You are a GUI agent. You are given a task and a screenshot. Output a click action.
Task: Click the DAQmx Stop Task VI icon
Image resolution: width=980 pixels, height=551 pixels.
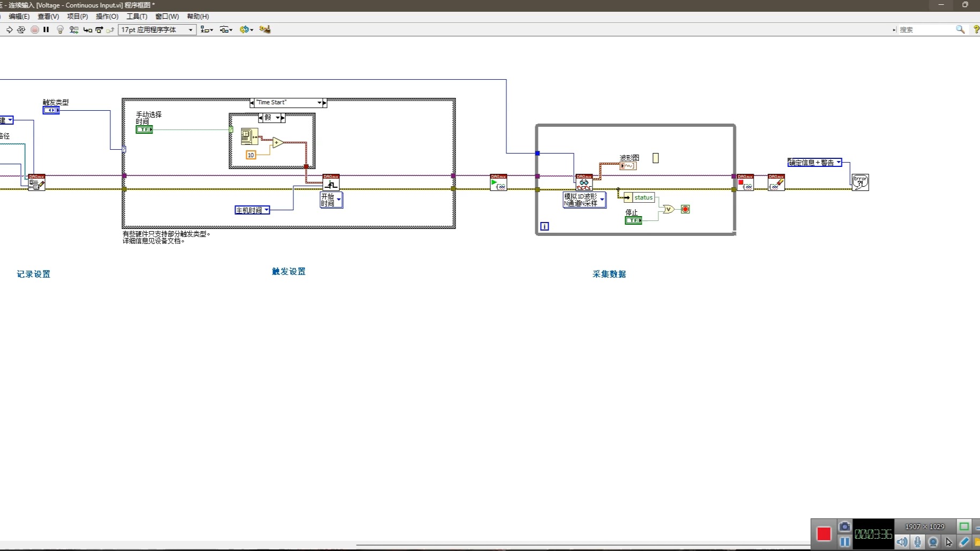point(745,182)
